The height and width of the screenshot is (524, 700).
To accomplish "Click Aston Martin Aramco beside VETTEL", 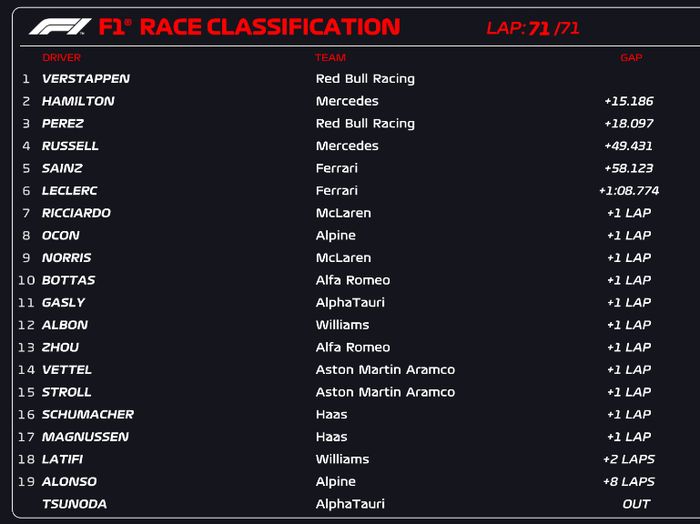I will pos(385,370).
